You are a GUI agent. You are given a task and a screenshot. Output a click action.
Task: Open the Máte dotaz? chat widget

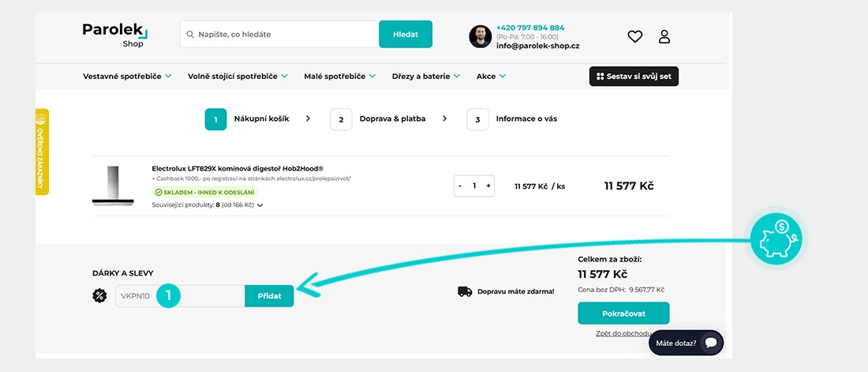(686, 343)
